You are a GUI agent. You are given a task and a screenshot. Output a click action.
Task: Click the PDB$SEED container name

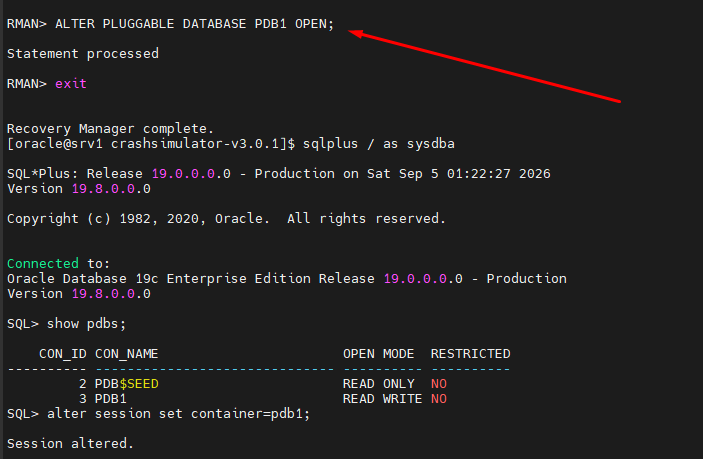(x=126, y=384)
